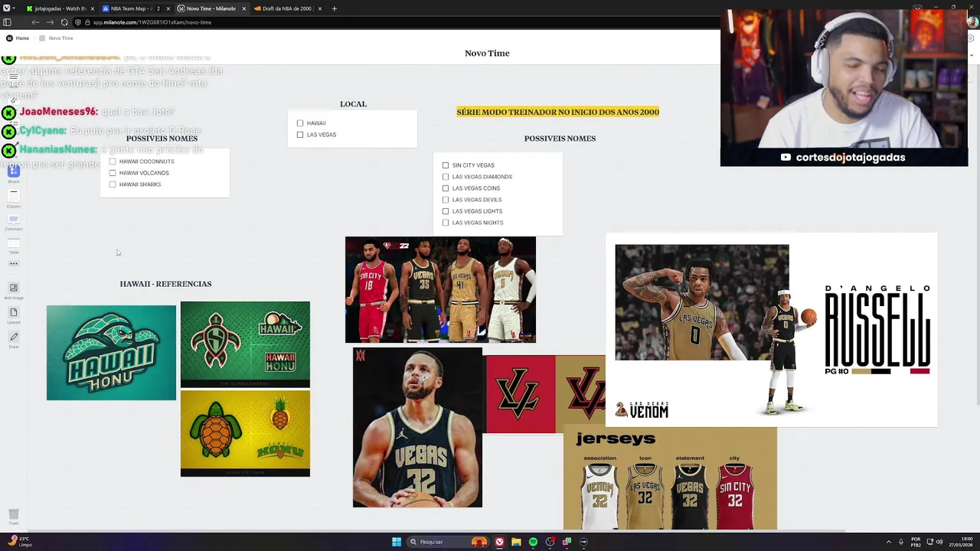
Task: Click the highlighted SÉRIE MODO TREINADOR heading
Action: click(557, 112)
